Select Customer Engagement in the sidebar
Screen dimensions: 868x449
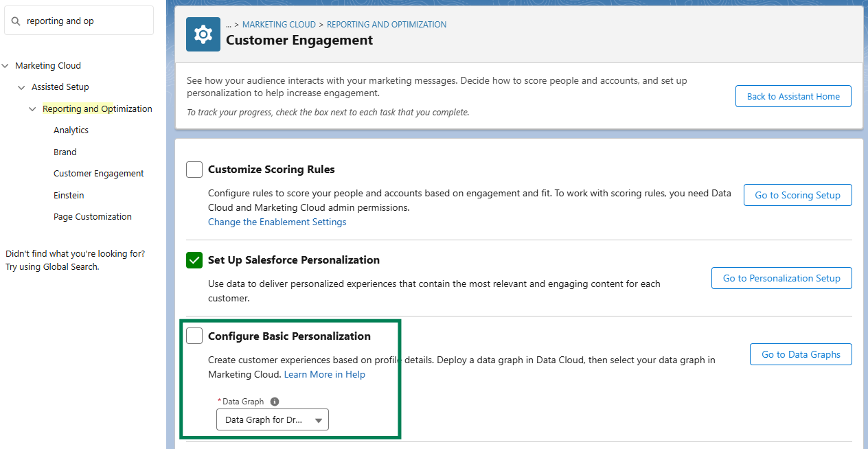click(99, 174)
